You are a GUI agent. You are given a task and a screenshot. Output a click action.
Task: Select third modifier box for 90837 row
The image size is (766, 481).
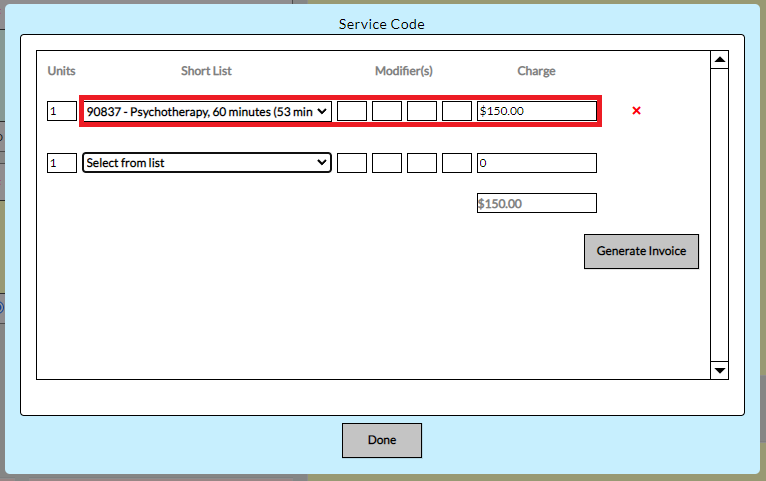[x=422, y=111]
